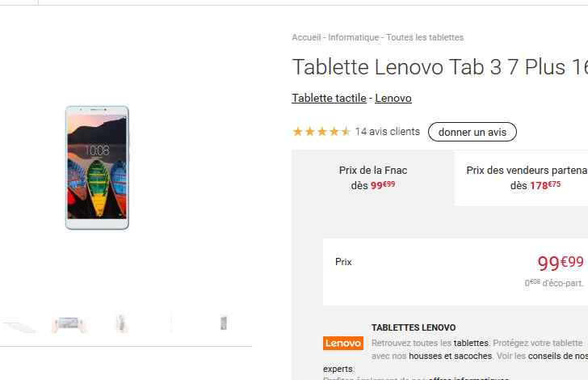Switch to the partner sellers price tab
Viewport: 588px width, 380px height.
pyautogui.click(x=525, y=178)
